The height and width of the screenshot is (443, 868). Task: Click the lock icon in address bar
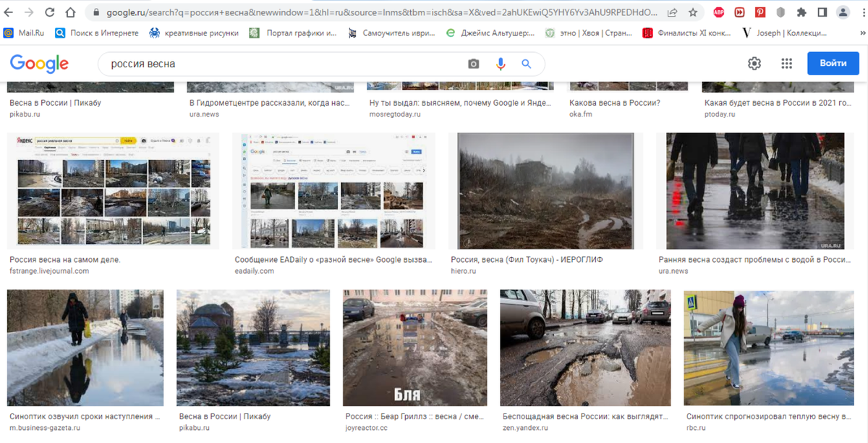(x=95, y=12)
